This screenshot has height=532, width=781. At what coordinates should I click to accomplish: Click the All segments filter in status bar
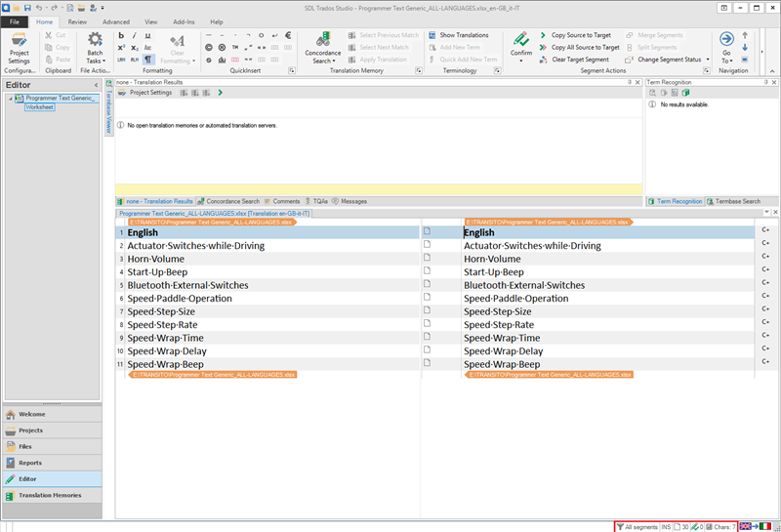point(637,527)
